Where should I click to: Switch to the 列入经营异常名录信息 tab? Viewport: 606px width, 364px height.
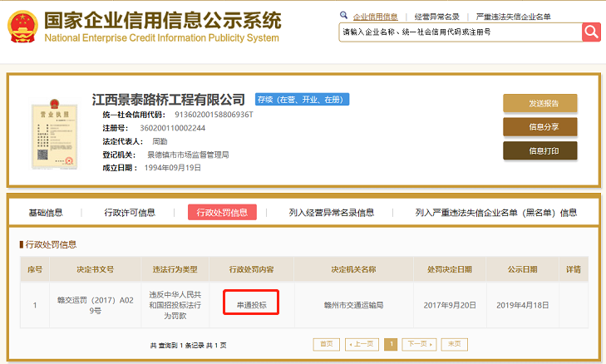point(332,213)
